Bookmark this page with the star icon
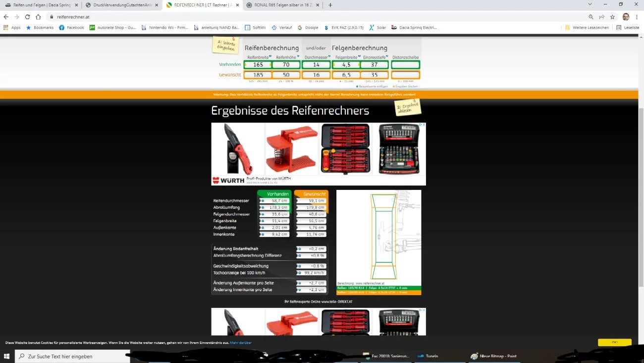This screenshot has width=644, height=363. [612, 17]
